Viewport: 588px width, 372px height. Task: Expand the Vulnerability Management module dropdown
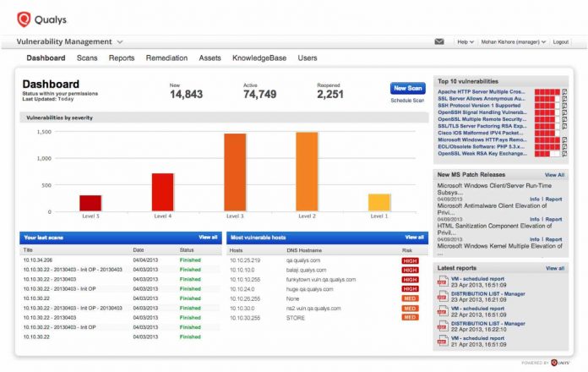(x=120, y=41)
